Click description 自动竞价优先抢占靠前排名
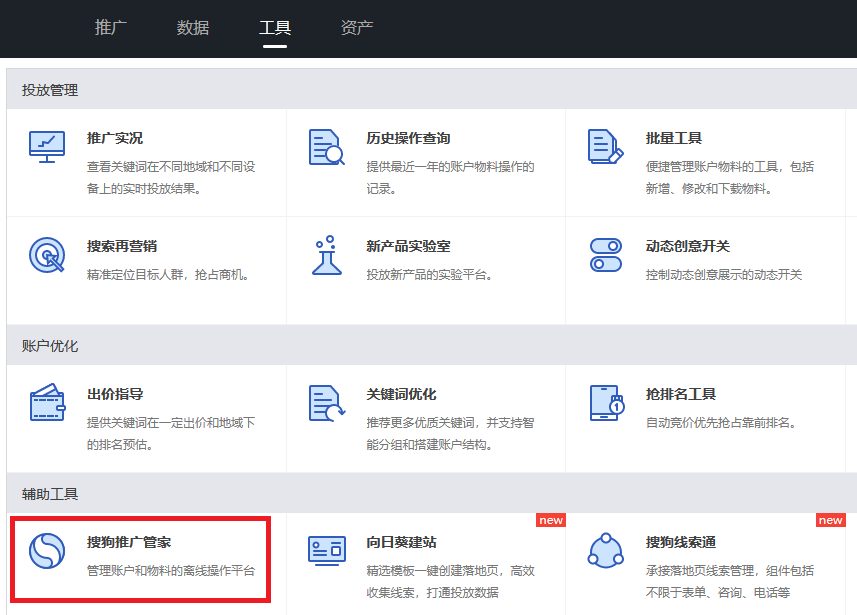The width and height of the screenshot is (857, 615). point(721,423)
